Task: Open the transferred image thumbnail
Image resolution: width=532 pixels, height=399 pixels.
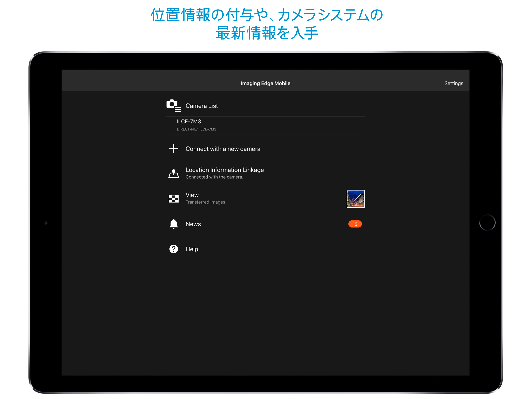Action: coord(355,199)
